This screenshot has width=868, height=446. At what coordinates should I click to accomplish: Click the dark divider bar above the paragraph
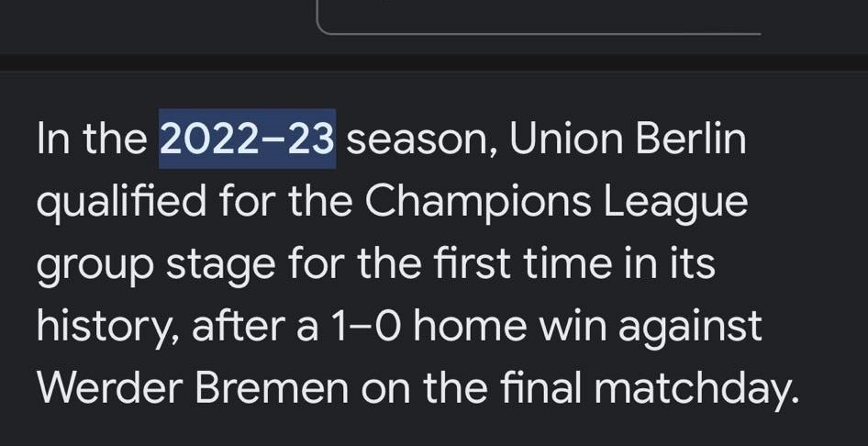434,62
